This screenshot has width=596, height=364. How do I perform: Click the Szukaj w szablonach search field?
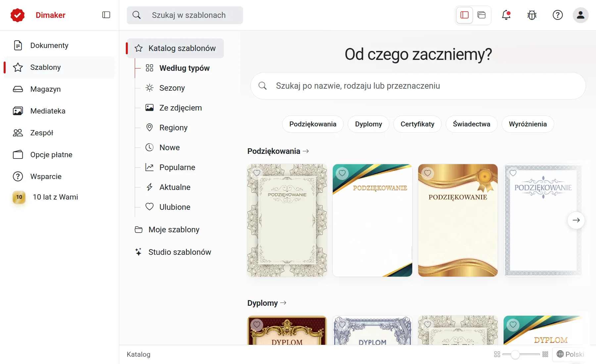[185, 15]
